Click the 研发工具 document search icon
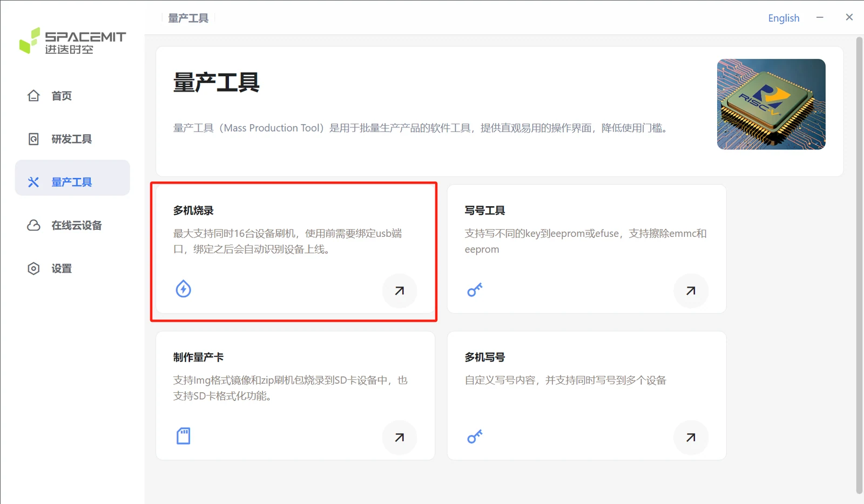Viewport: 864px width, 504px height. (x=33, y=139)
